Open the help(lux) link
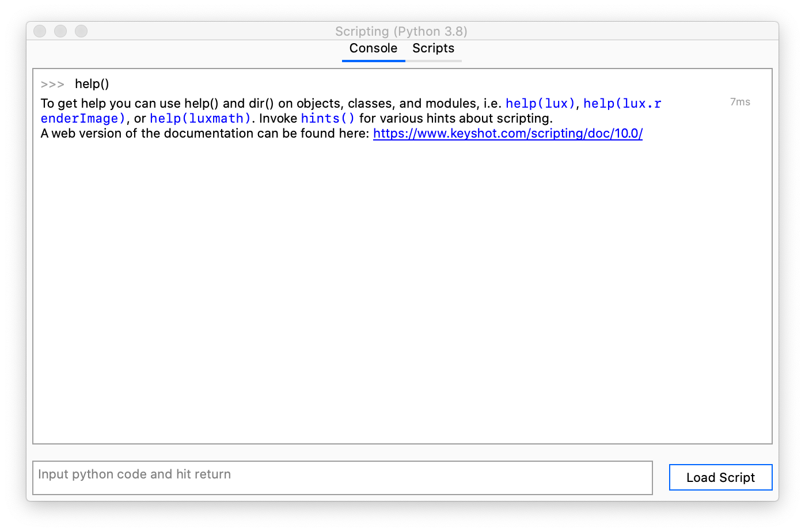This screenshot has width=805, height=532. 540,103
